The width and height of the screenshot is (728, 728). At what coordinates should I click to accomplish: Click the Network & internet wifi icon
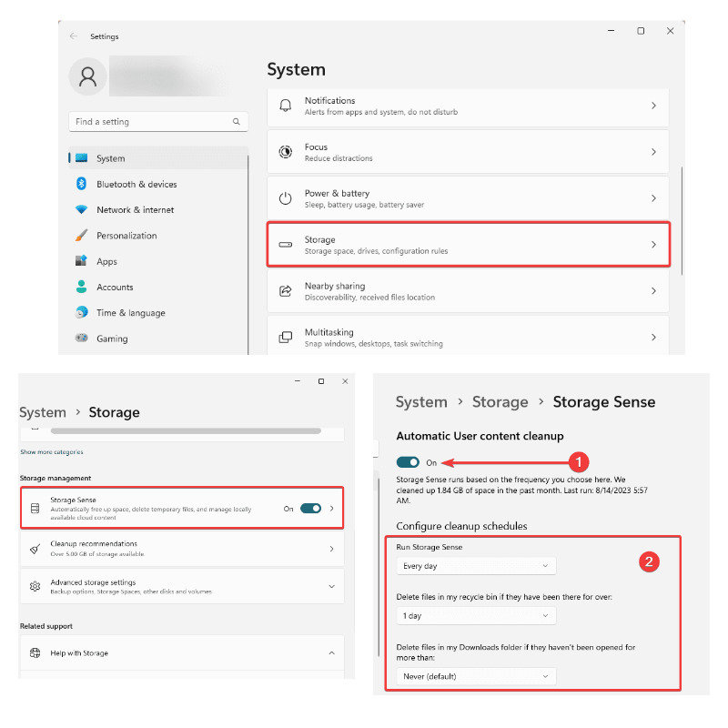81,209
